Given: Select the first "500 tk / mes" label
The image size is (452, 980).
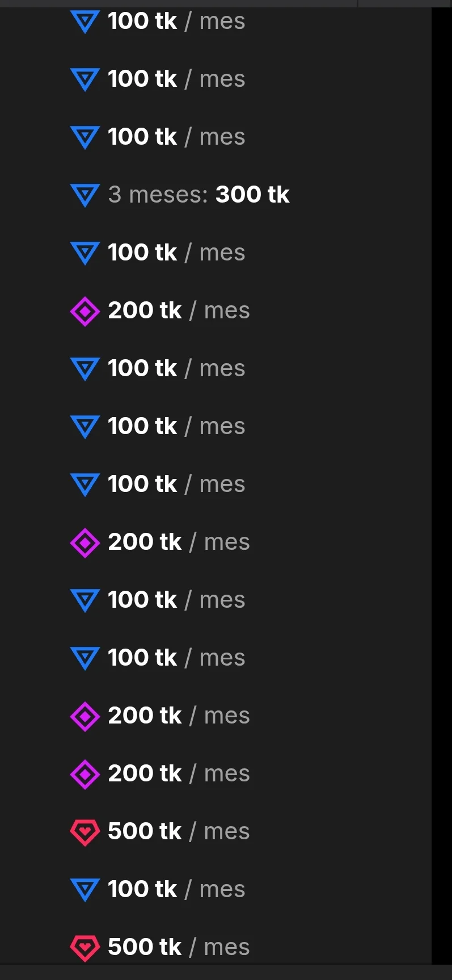Looking at the screenshot, I should 179,831.
